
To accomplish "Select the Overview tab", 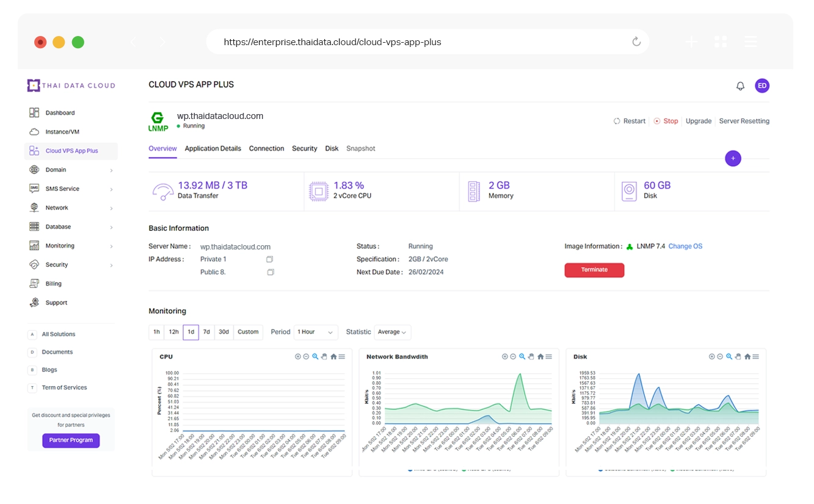I will pos(162,149).
